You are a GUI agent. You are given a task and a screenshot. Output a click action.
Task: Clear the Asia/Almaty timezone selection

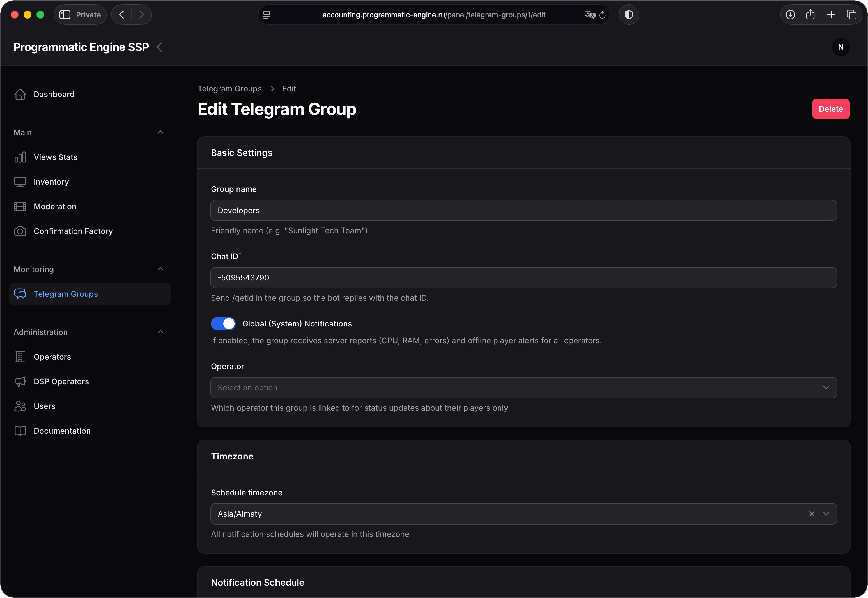coord(812,514)
